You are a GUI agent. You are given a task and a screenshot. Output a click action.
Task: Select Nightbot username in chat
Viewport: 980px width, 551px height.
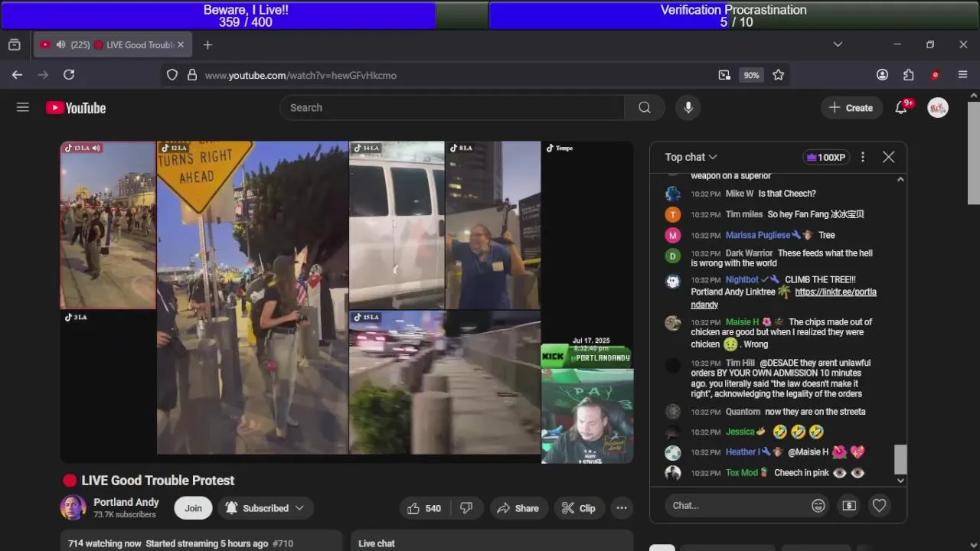click(742, 280)
